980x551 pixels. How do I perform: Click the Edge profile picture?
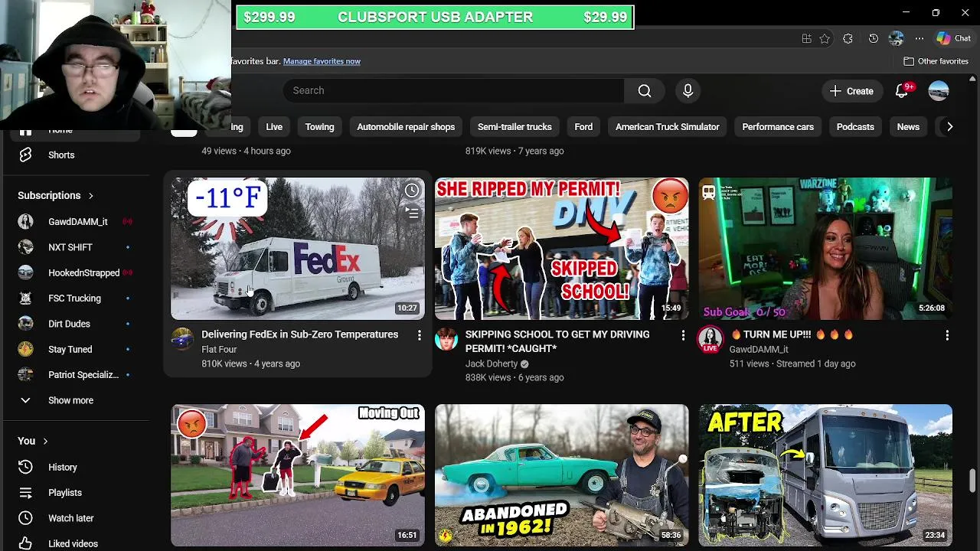pos(896,38)
